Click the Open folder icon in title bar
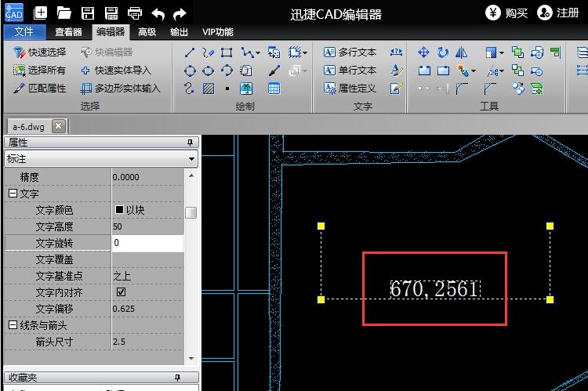This screenshot has width=588, height=391. click(64, 13)
